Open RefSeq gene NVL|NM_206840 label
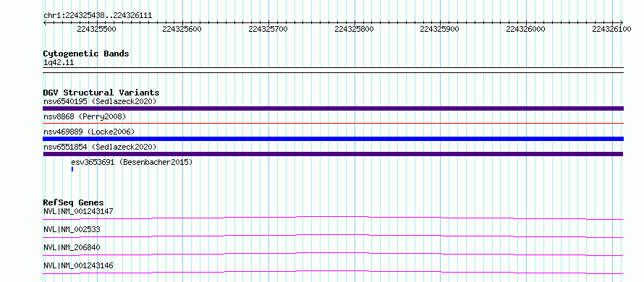The width and height of the screenshot is (644, 282). 72,247
